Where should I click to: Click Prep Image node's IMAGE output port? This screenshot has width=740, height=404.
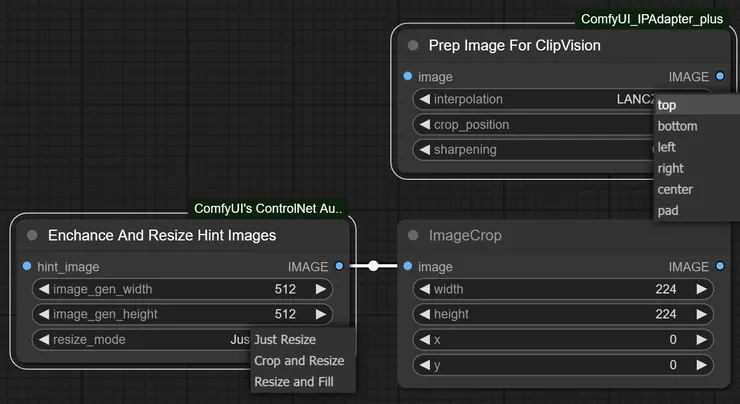pos(720,76)
